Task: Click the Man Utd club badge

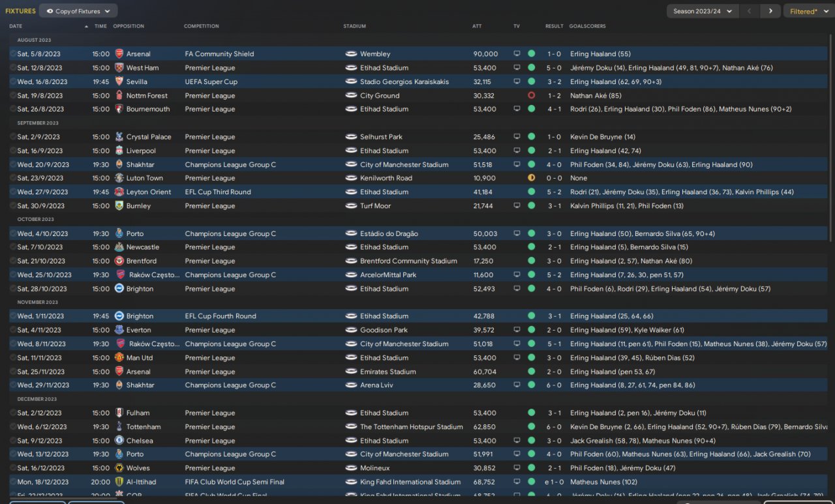Action: coord(119,358)
